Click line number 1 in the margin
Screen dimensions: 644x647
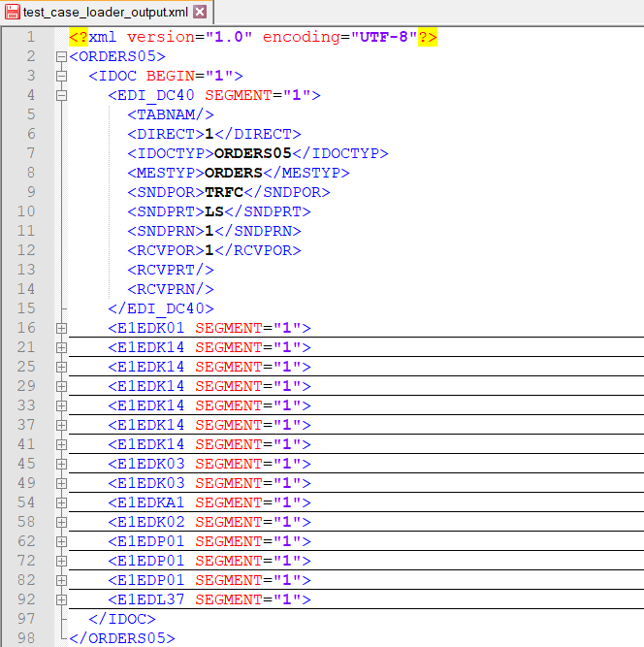[30, 37]
